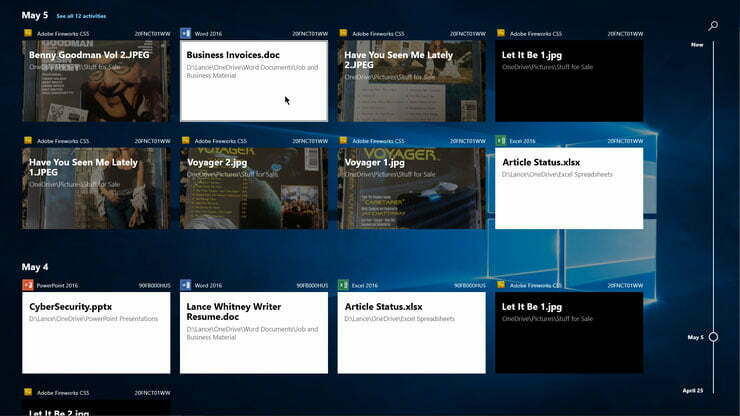740x416 pixels.
Task: Open See all 12 activities link
Action: (81, 17)
